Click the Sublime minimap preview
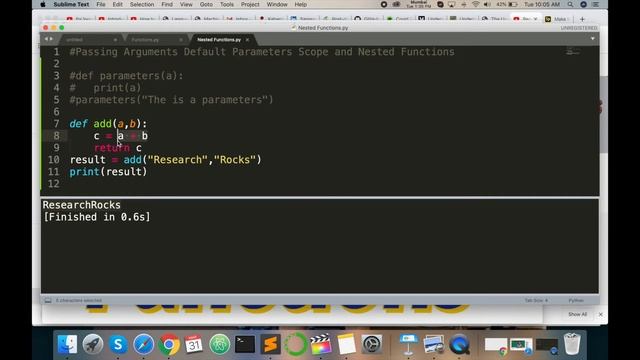The image size is (640, 360). tap(573, 52)
